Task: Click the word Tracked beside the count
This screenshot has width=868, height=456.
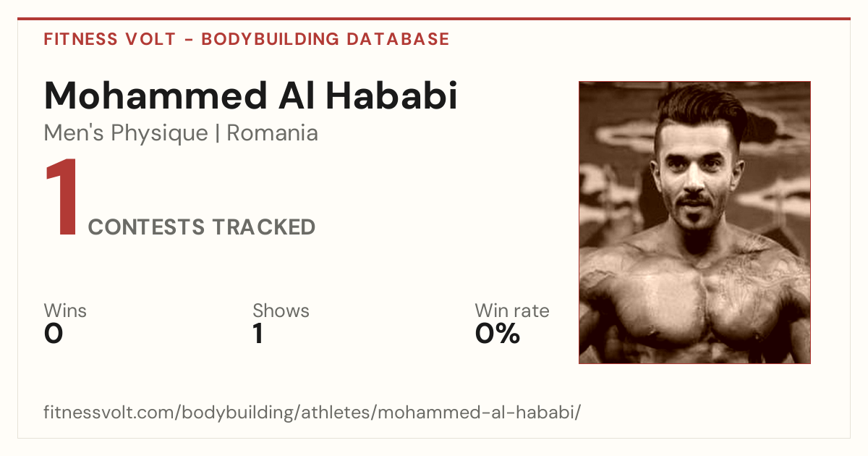Action: [263, 227]
